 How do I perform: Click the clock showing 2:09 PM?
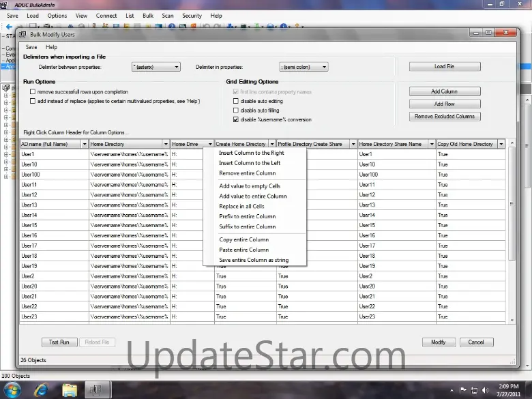coord(509,387)
